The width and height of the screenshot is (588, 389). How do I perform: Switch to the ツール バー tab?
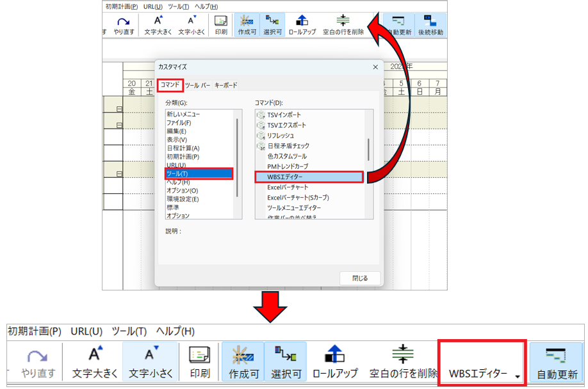click(197, 84)
